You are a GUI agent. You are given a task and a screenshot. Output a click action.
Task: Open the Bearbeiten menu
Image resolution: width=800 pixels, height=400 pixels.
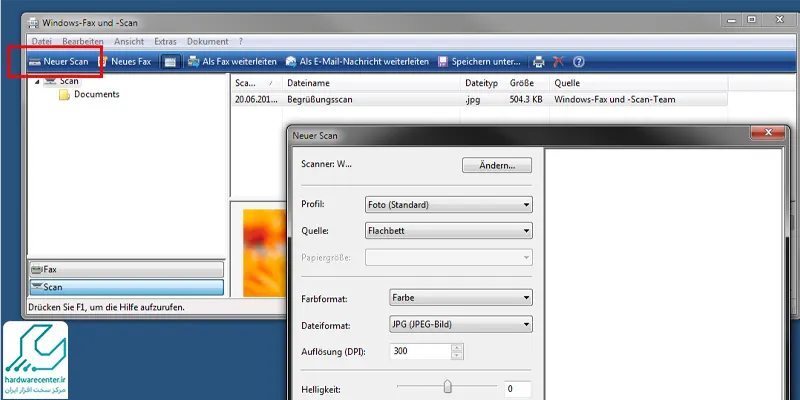[x=83, y=41]
